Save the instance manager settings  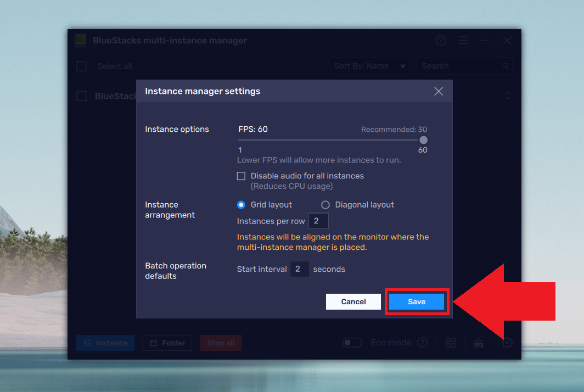[x=416, y=301]
